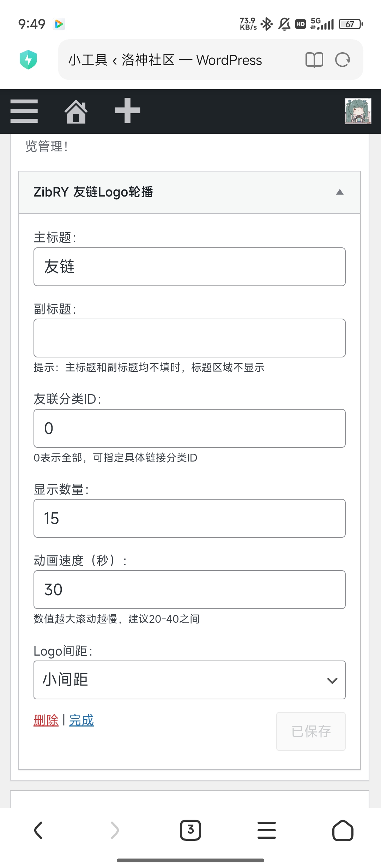Open the WordPress admin sidebar menu
The height and width of the screenshot is (868, 381).
(24, 111)
